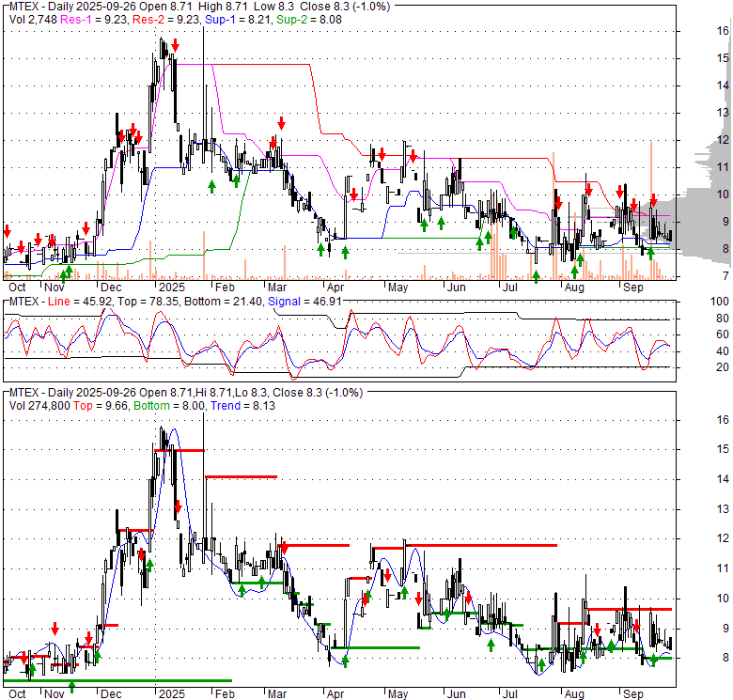Viewport: 733px width, 700px height.
Task: Click the 16 price label in top chart
Action: 723,31
